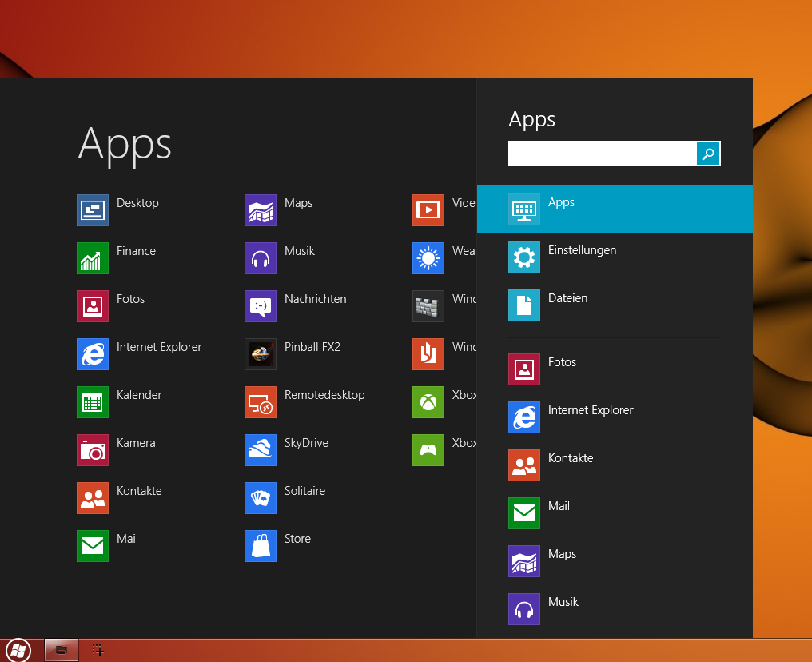Viewport: 812px width, 662px height.
Task: Launch the Finance app
Action: point(92,258)
